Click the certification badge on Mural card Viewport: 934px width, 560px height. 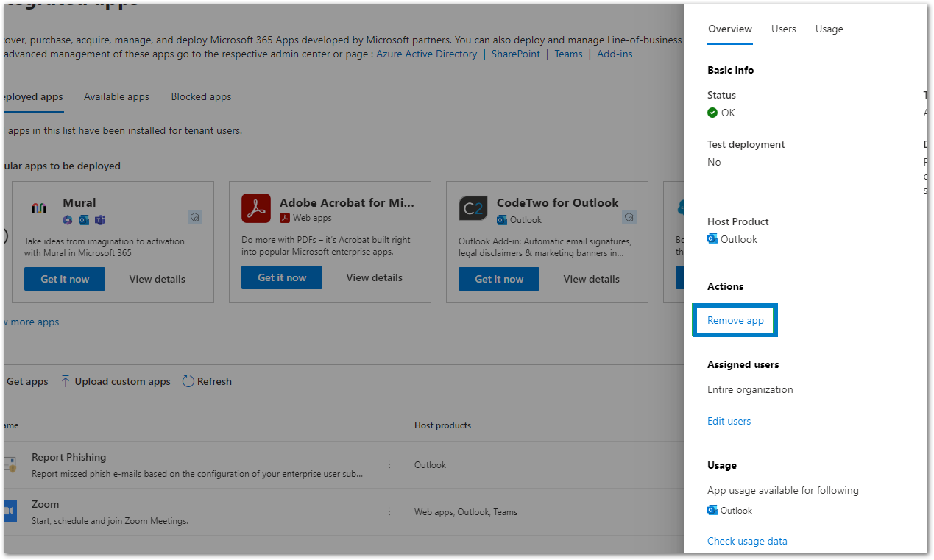click(x=195, y=217)
